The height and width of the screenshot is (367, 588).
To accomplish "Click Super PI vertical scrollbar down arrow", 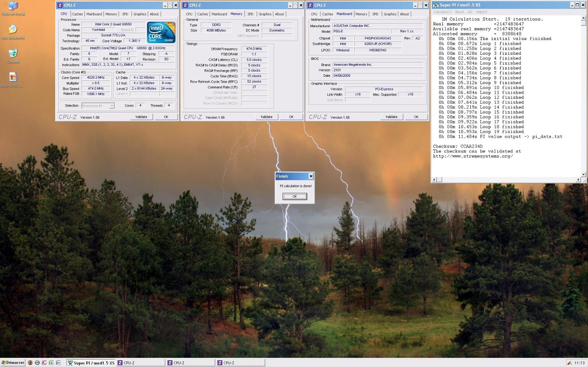I will (583, 174).
